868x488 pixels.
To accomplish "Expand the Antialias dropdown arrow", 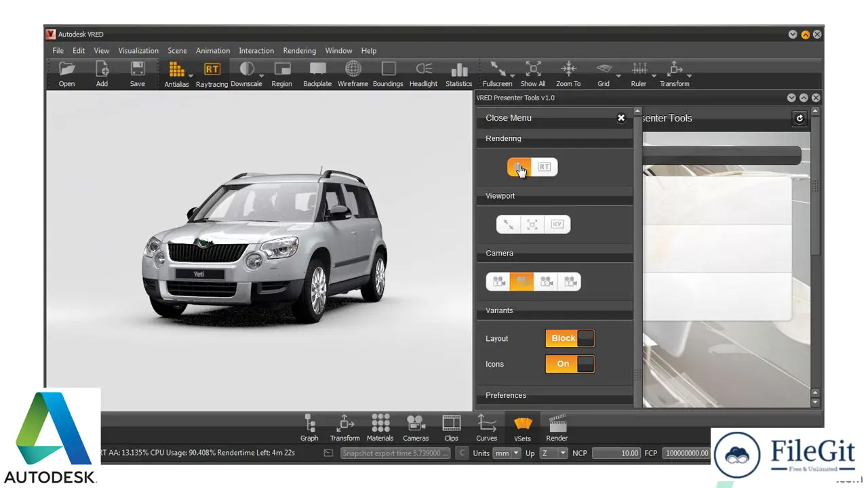I will tap(191, 76).
